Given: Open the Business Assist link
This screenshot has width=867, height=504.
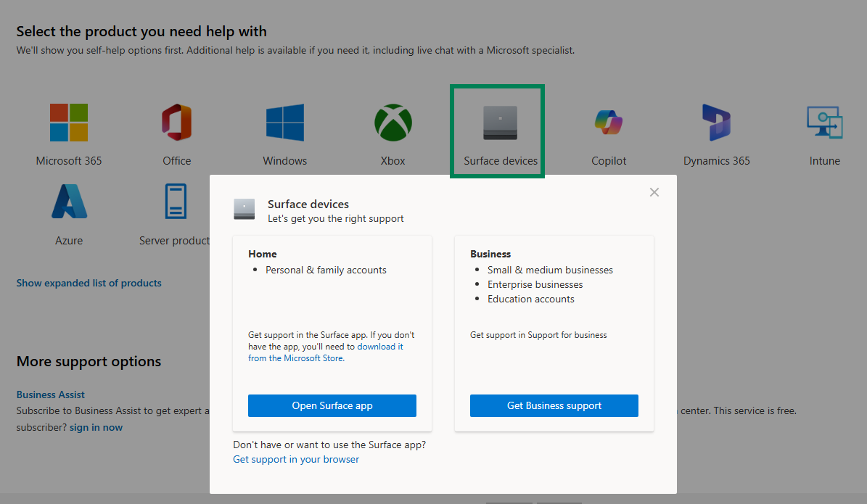Looking at the screenshot, I should point(50,394).
